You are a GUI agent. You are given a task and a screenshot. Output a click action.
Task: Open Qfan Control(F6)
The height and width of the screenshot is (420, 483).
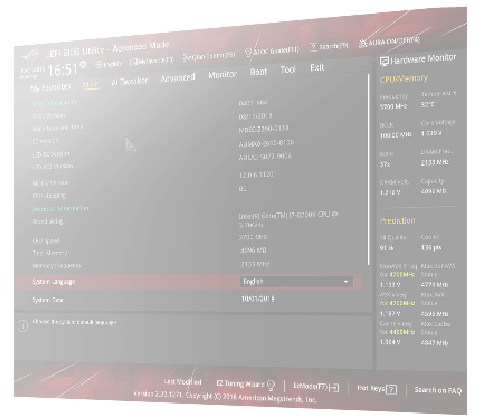coord(209,56)
